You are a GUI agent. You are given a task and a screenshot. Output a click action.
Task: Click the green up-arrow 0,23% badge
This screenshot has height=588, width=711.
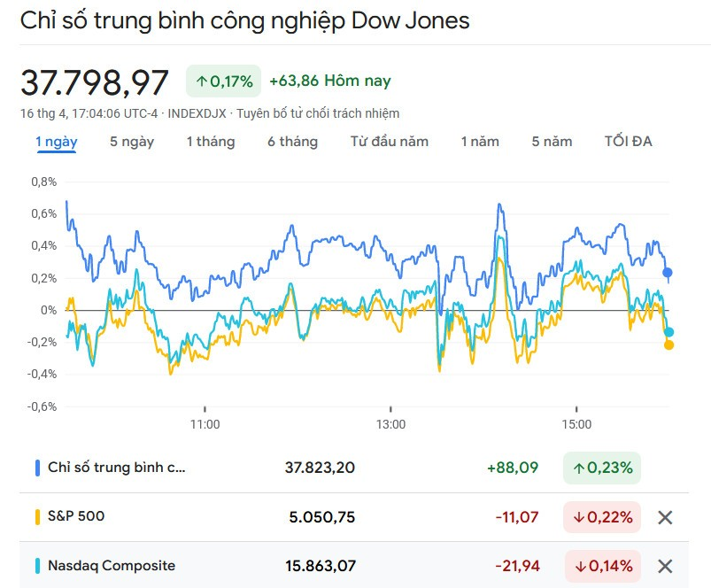coord(601,468)
